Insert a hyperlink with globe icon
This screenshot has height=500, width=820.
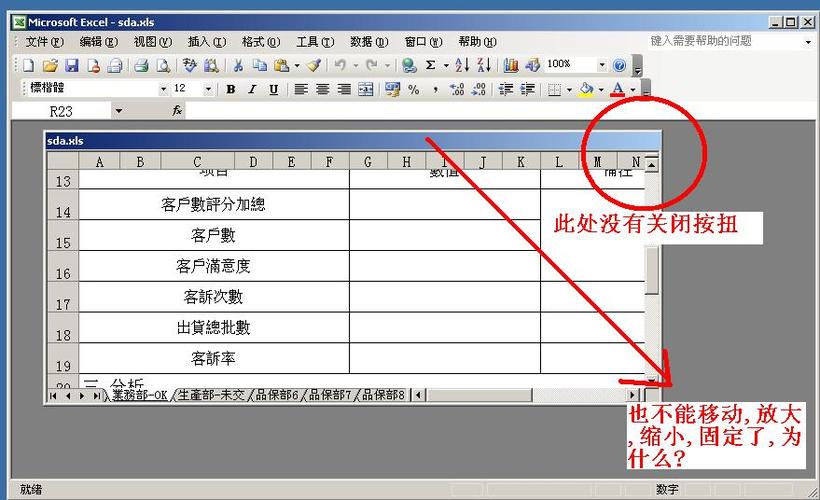click(x=409, y=65)
